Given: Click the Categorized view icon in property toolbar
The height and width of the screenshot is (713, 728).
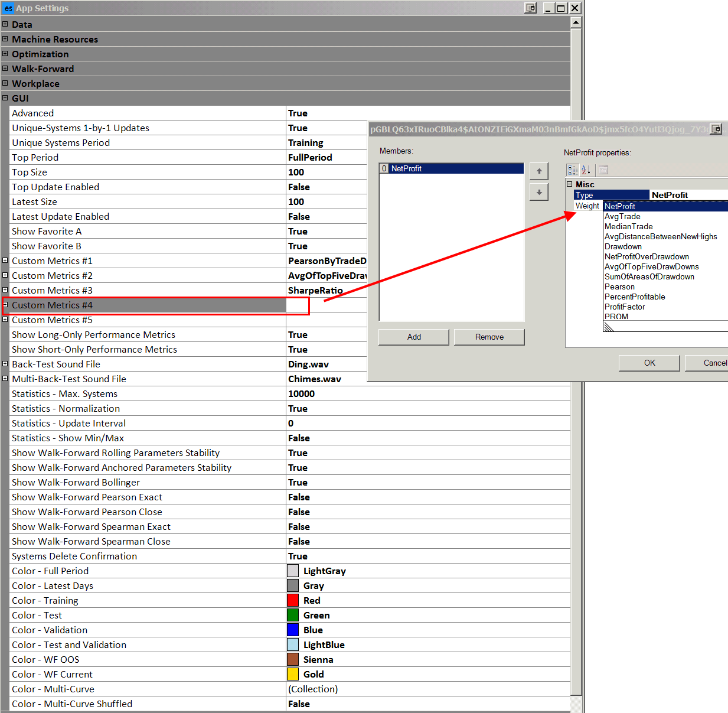Looking at the screenshot, I should point(572,170).
